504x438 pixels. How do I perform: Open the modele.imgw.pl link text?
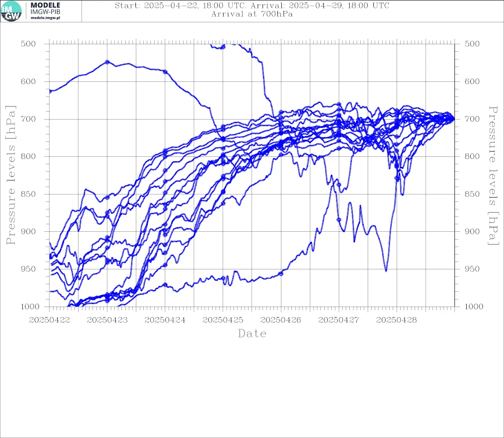(45, 18)
